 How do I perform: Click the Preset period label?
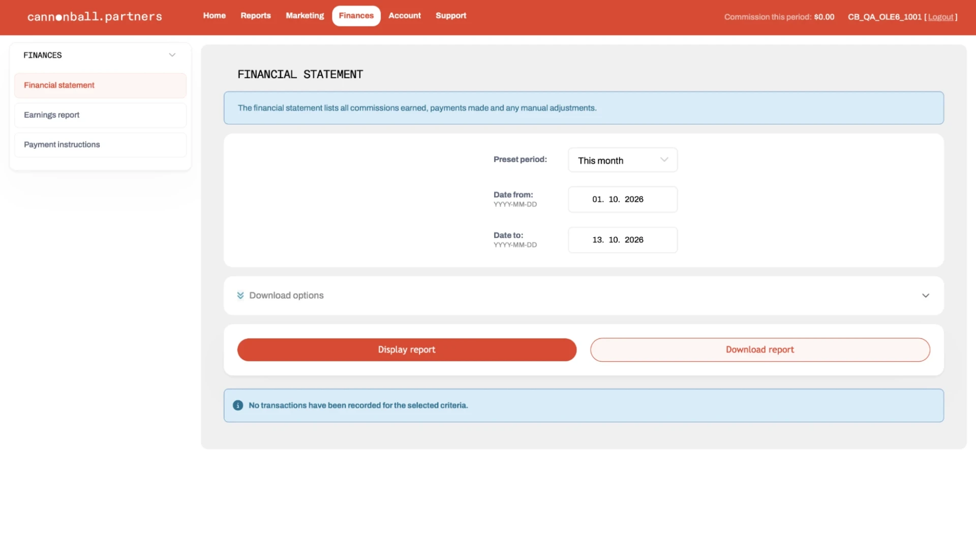pos(520,160)
